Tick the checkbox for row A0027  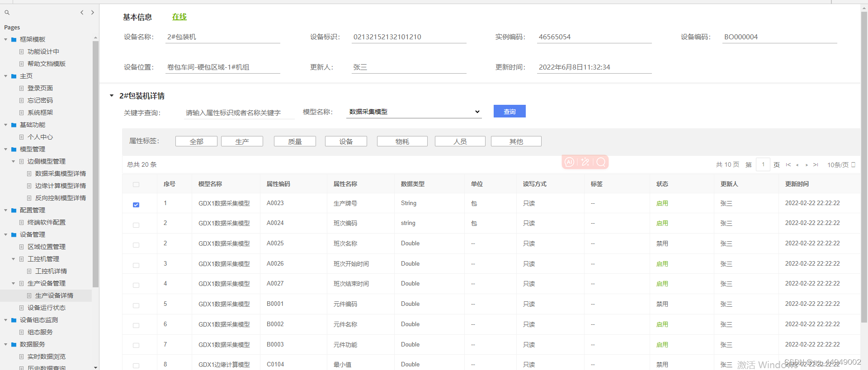coord(136,285)
